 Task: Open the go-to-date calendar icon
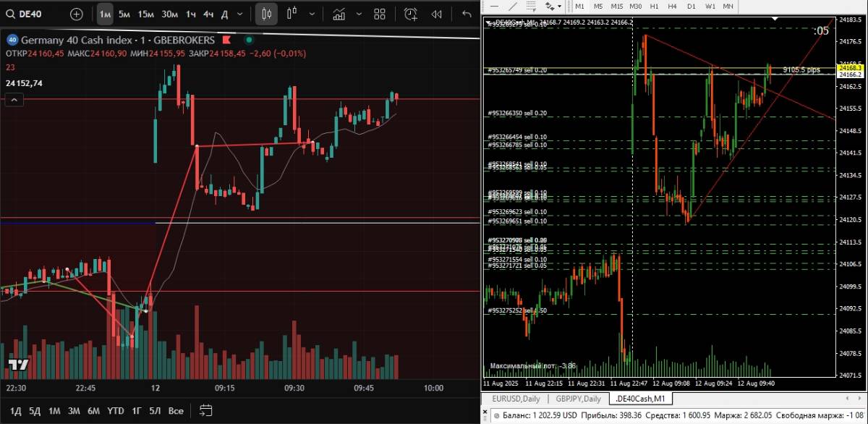coord(206,410)
